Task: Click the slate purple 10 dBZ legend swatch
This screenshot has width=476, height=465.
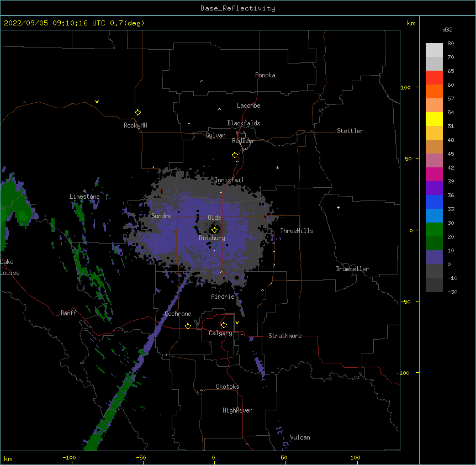Action: [x=434, y=257]
